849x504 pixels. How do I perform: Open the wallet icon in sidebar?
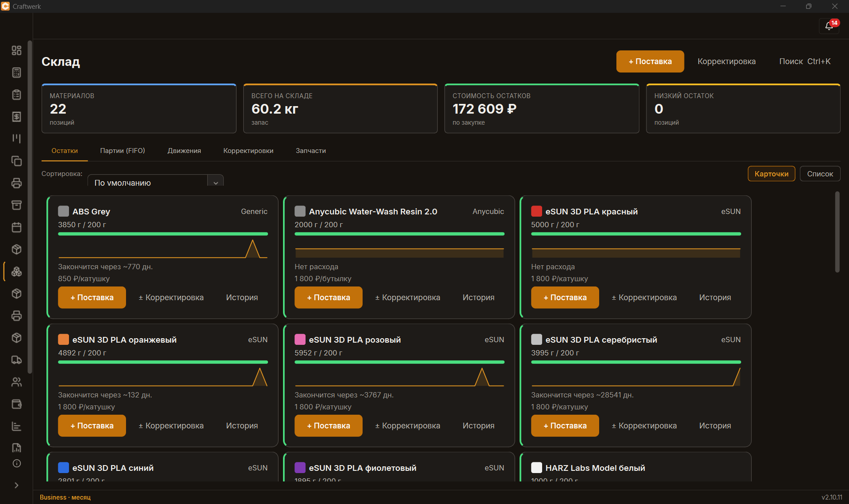(x=16, y=404)
